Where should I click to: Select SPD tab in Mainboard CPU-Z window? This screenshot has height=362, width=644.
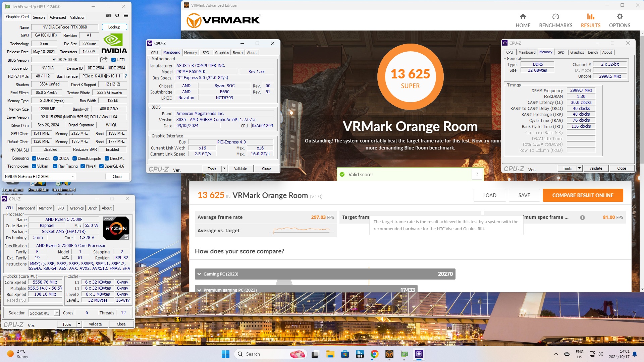coord(206,53)
